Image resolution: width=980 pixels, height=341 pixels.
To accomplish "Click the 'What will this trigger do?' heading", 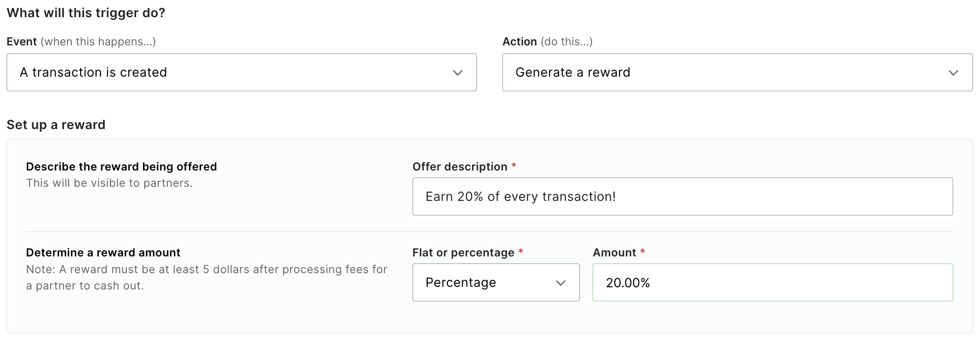I will point(86,13).
